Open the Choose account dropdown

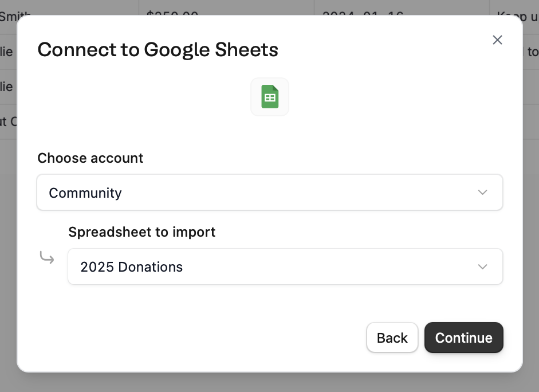(x=269, y=193)
